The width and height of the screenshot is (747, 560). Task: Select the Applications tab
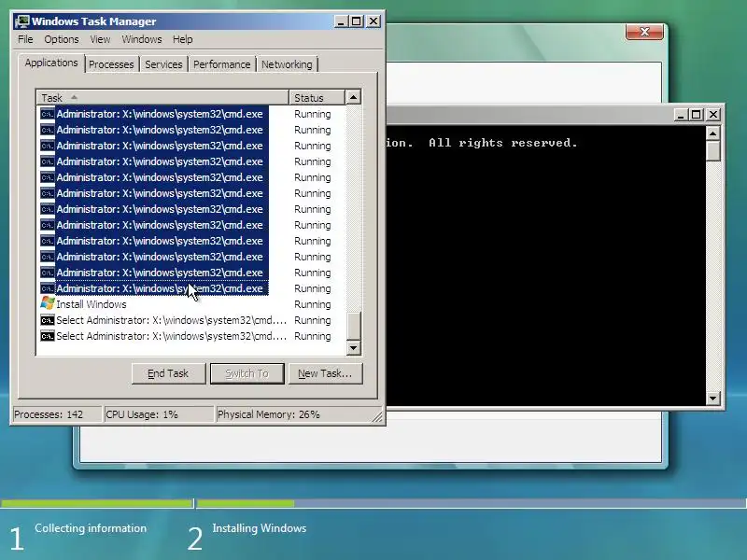click(x=51, y=63)
